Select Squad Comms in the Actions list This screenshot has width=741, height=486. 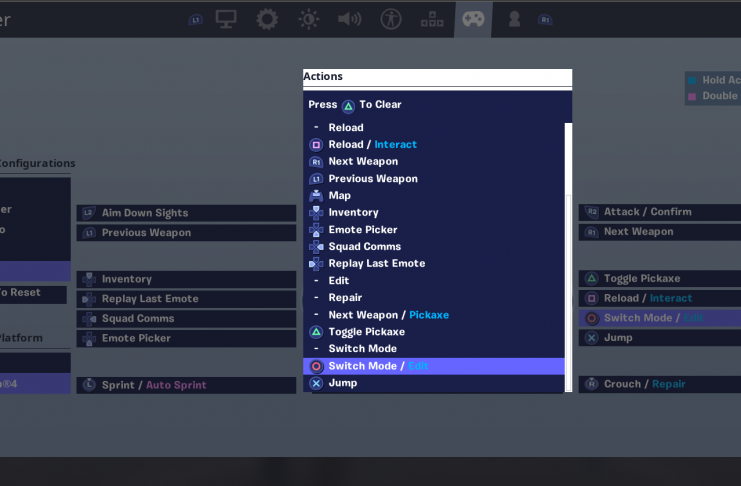(434, 247)
